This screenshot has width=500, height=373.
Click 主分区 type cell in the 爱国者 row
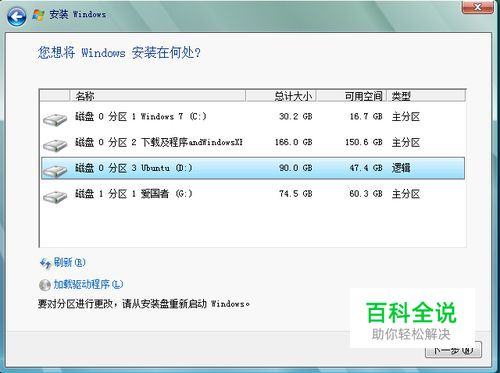[406, 194]
